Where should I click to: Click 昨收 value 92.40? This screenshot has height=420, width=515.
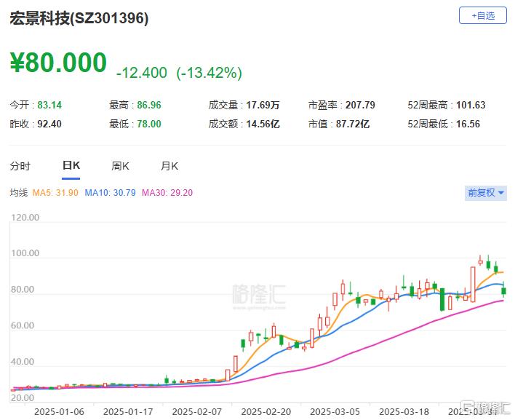pos(49,124)
